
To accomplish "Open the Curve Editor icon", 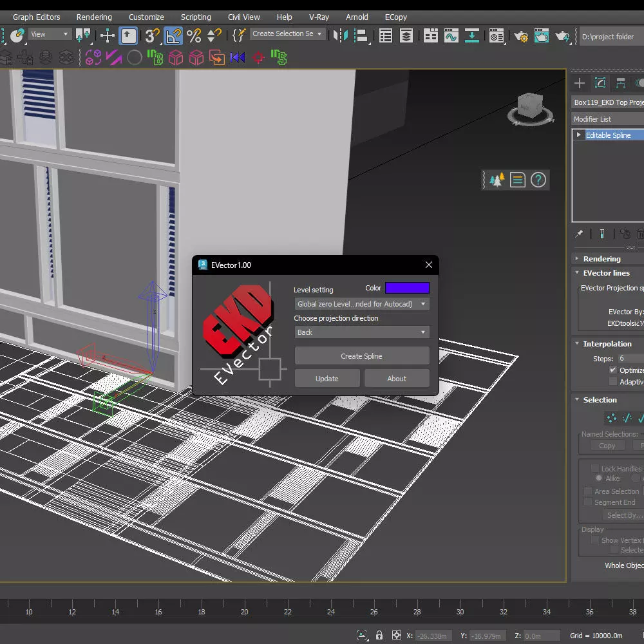I will (x=451, y=35).
